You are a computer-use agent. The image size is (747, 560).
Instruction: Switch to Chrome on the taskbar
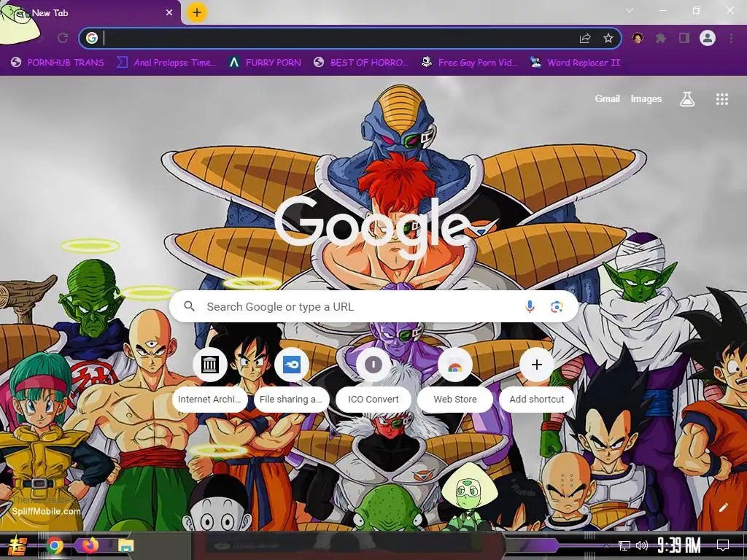pos(55,545)
